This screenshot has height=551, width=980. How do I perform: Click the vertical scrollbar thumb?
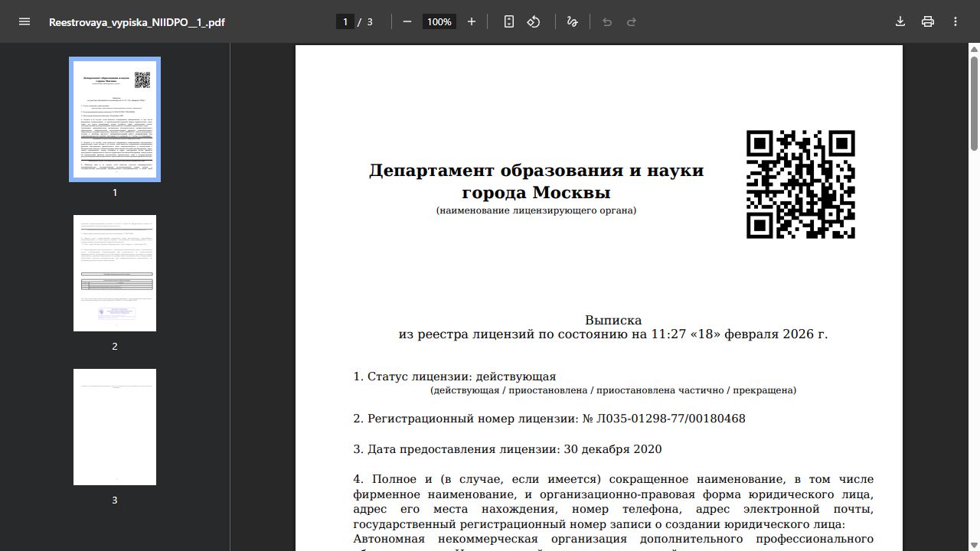coord(974,103)
